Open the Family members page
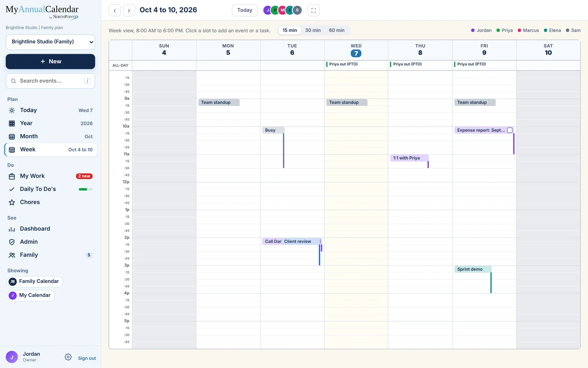The width and height of the screenshot is (588, 368). (50, 255)
